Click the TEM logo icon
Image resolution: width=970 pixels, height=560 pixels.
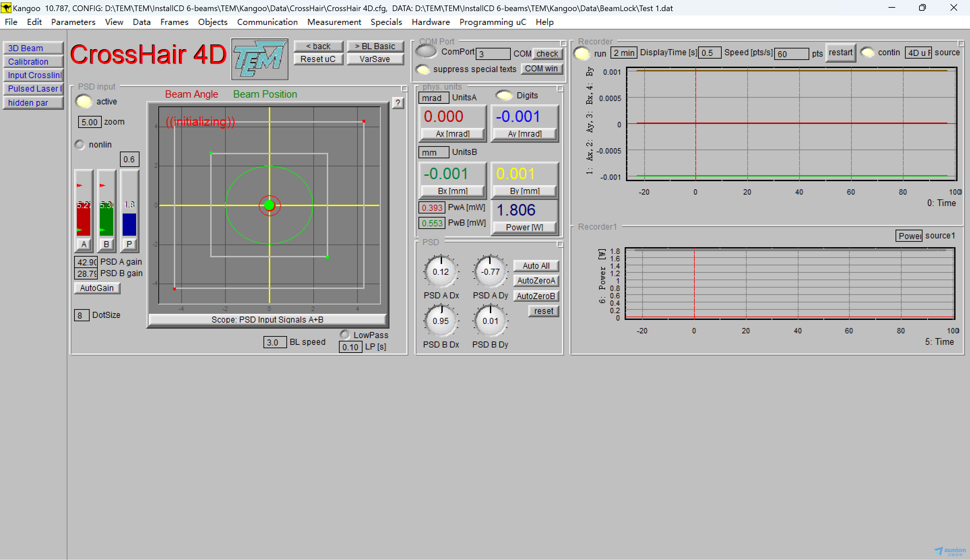259,59
